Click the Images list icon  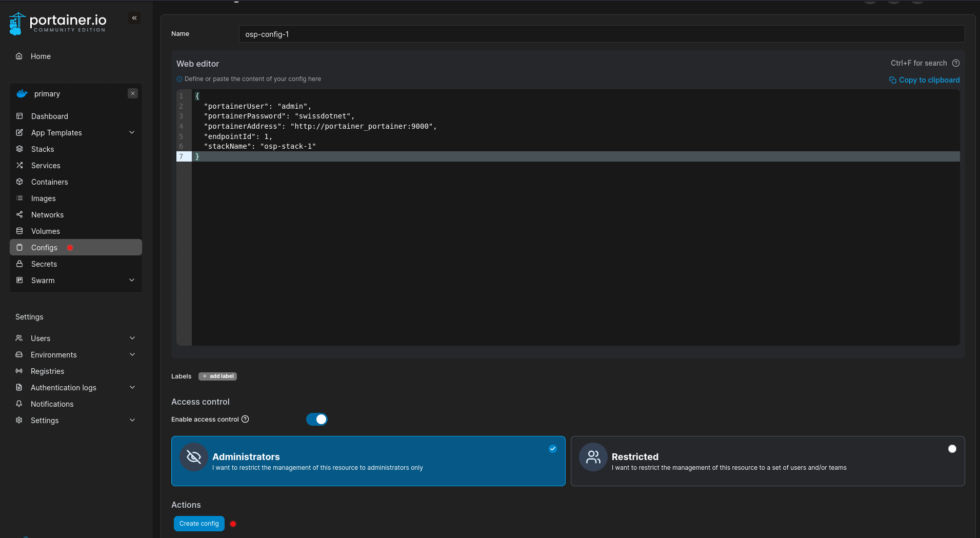19,198
